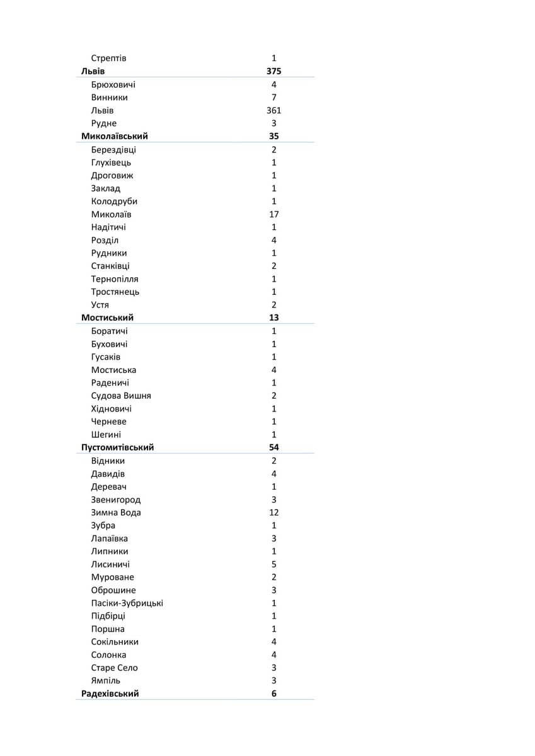
Task: Click the bold total 54
Action: click(x=273, y=447)
